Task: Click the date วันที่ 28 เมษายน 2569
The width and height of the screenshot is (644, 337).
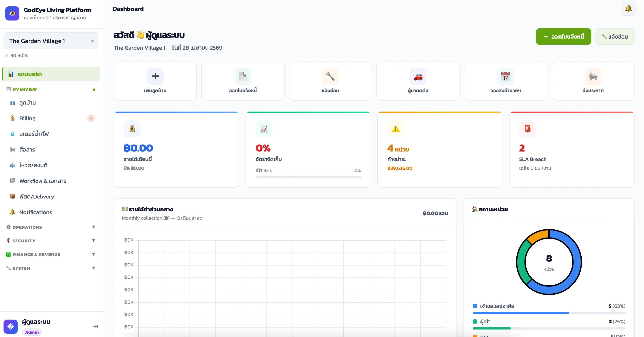Action: (x=197, y=48)
